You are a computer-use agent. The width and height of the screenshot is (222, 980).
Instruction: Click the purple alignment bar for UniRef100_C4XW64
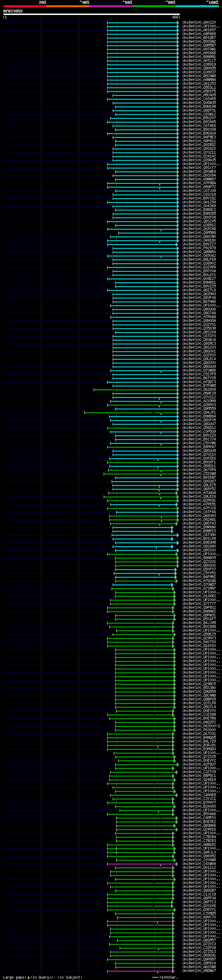point(142,864)
